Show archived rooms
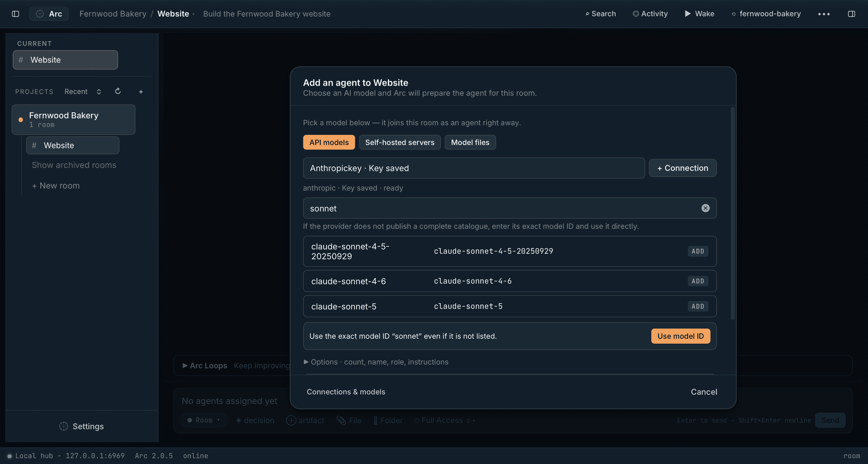Viewport: 868px width, 464px height. pos(74,165)
